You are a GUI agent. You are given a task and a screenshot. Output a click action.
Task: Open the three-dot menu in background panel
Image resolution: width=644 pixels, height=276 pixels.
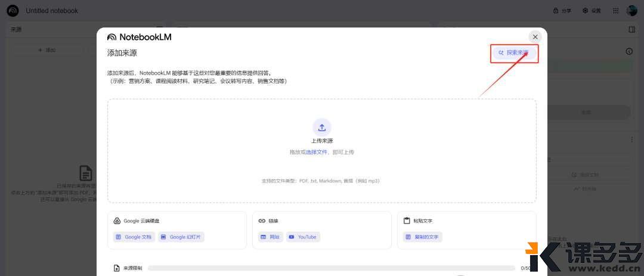pyautogui.click(x=631, y=140)
